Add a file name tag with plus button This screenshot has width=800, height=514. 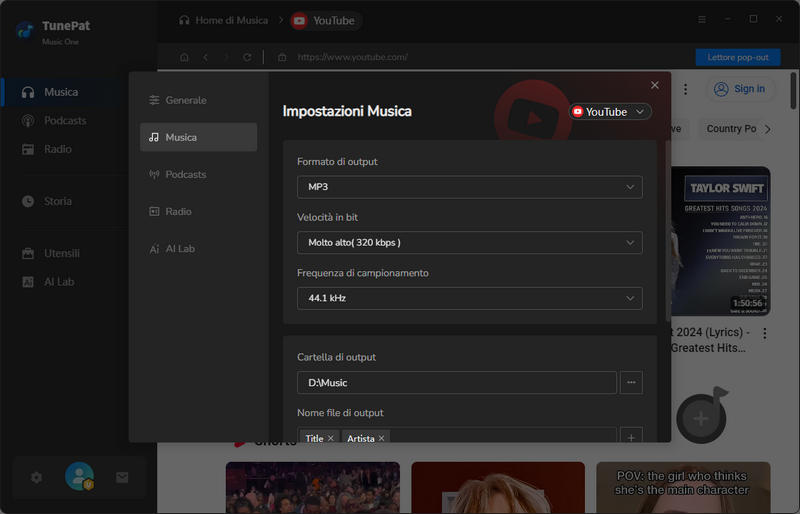click(631, 437)
